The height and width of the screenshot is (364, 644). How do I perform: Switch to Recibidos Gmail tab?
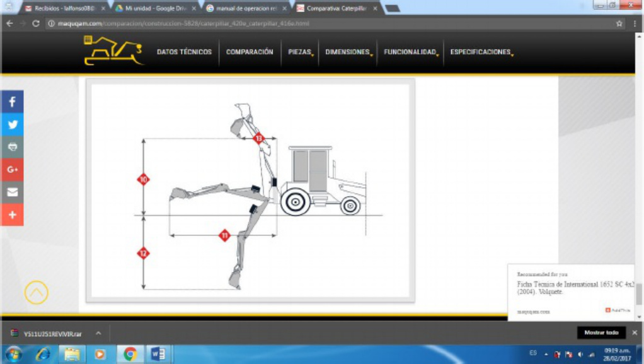pos(64,8)
